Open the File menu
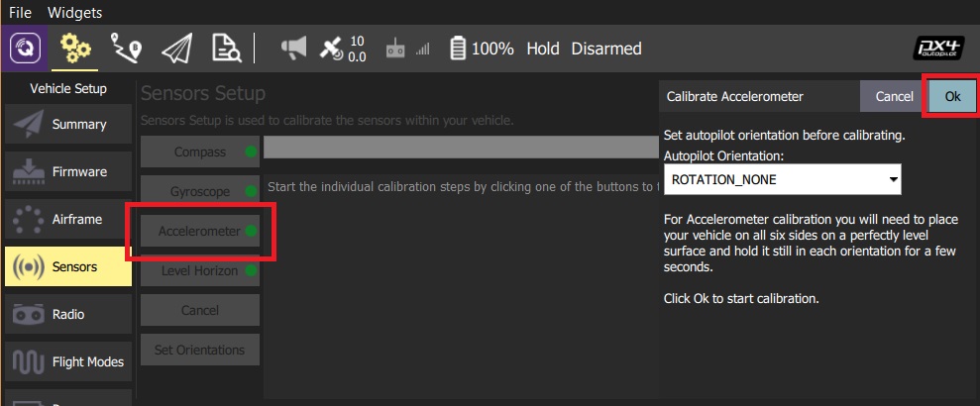Viewport: 980px width, 406px height. [x=21, y=13]
